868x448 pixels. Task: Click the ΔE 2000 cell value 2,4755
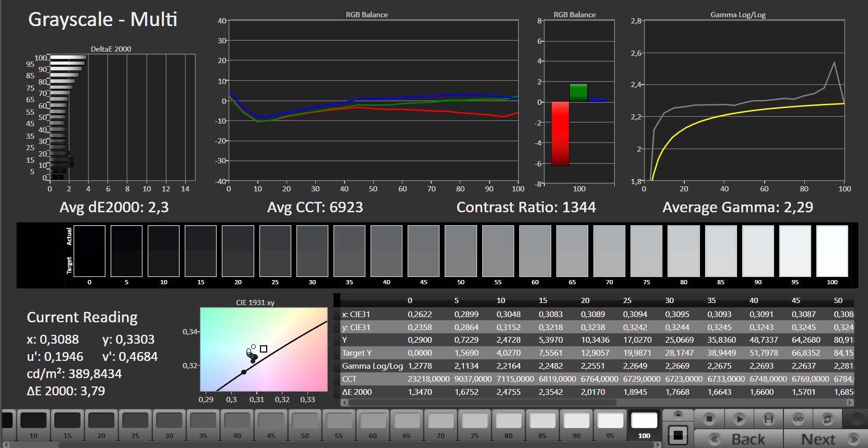pyautogui.click(x=508, y=392)
